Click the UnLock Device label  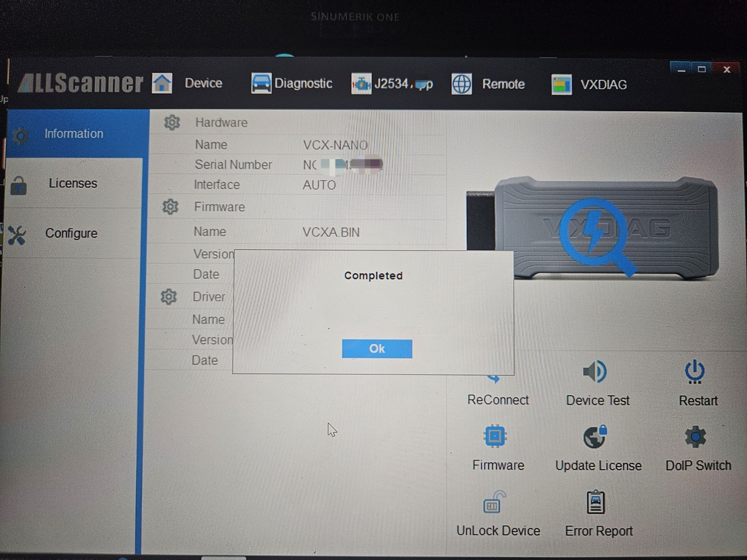[x=498, y=531]
